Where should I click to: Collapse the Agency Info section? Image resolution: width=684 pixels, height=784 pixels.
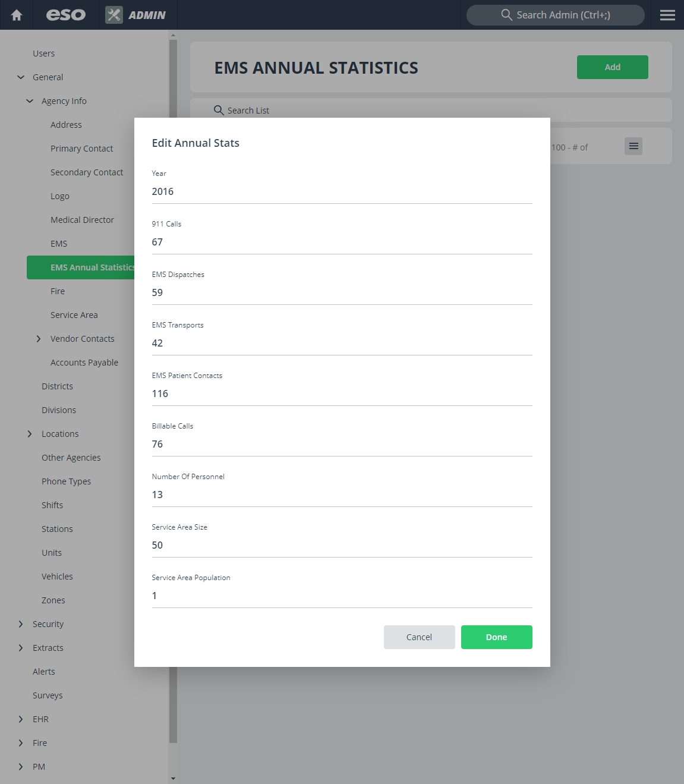30,101
